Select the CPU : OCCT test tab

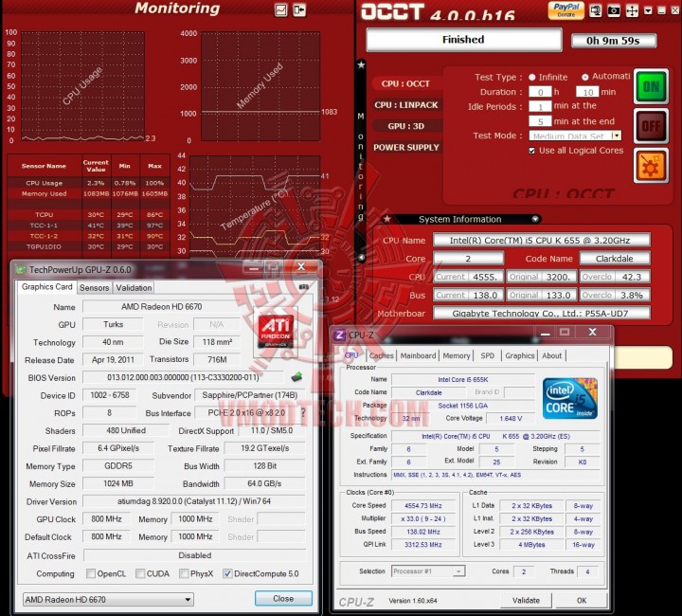click(405, 84)
